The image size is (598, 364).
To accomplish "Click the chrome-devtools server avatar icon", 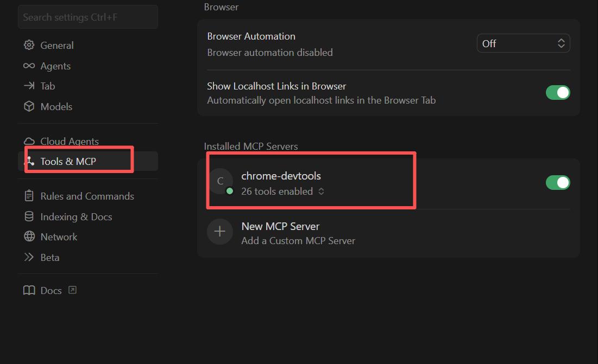I will point(220,182).
